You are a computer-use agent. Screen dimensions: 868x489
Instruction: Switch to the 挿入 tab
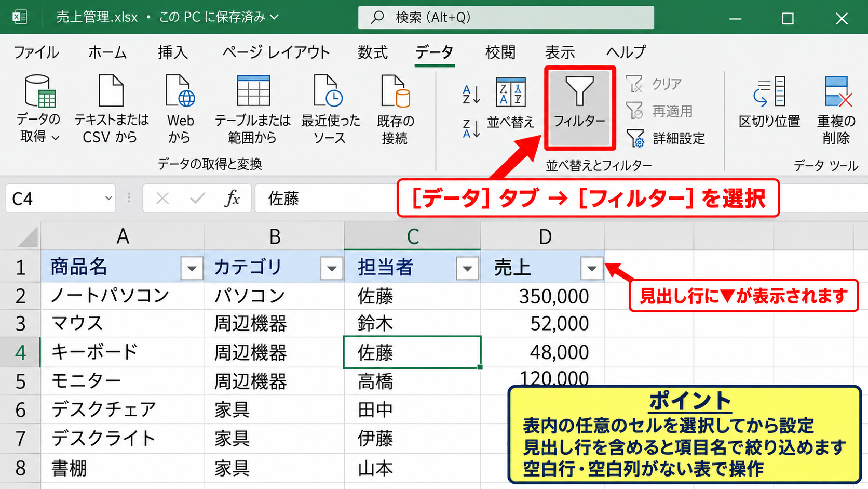(173, 52)
